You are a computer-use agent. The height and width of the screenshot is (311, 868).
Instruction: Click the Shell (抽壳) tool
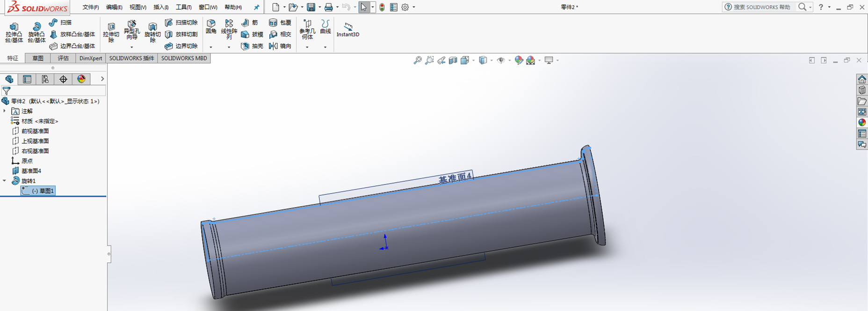(x=252, y=46)
